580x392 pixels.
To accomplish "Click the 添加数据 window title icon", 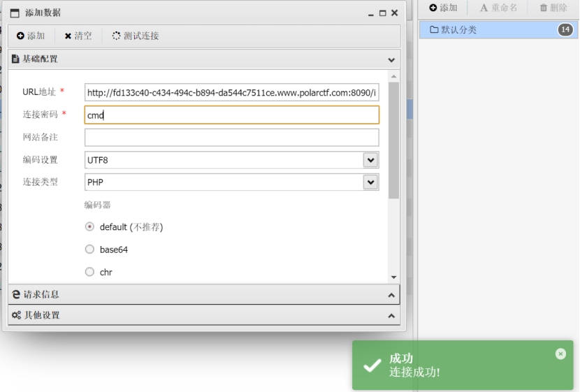I will (15, 13).
